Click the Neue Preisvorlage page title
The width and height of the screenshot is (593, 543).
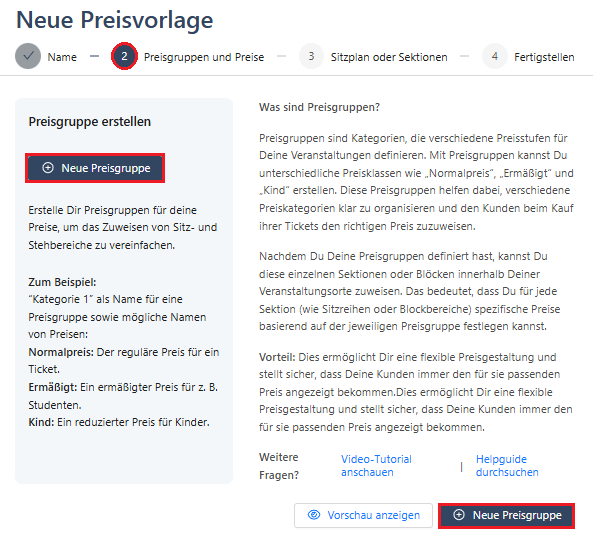click(x=115, y=20)
